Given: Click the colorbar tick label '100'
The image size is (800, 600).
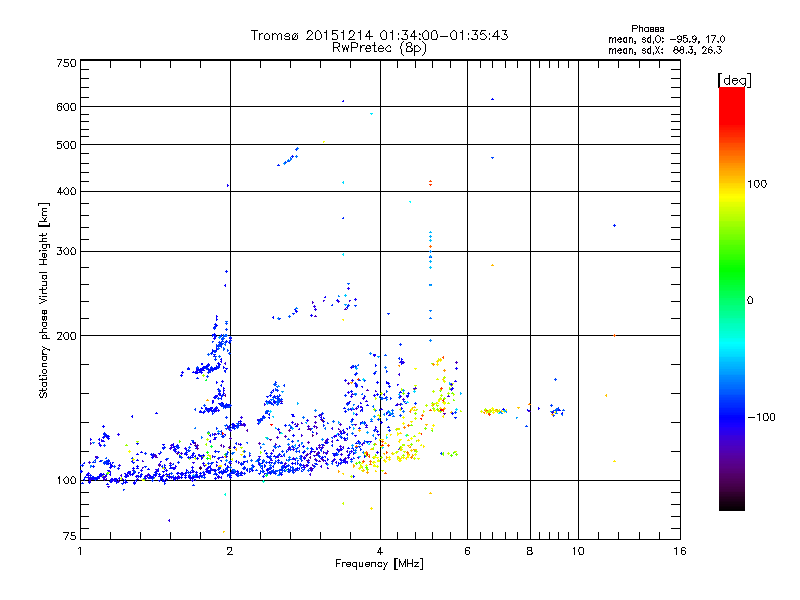Looking at the screenshot, I should pyautogui.click(x=757, y=184).
